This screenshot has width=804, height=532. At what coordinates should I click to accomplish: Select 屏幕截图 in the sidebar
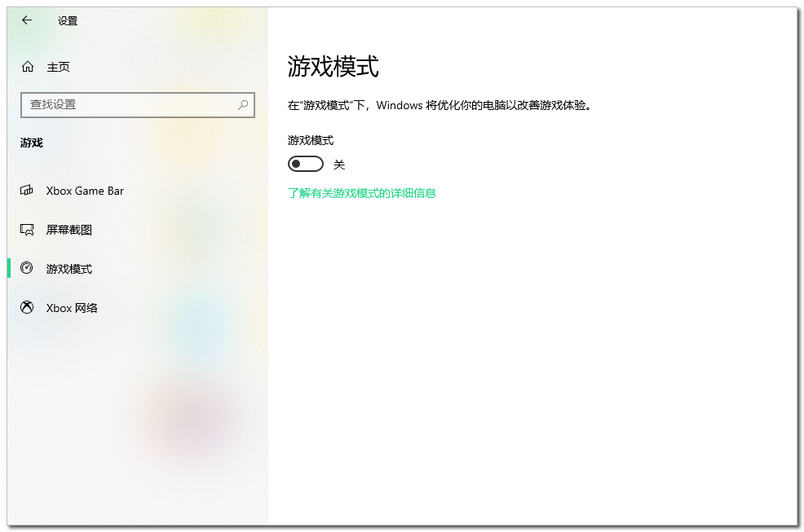[69, 230]
